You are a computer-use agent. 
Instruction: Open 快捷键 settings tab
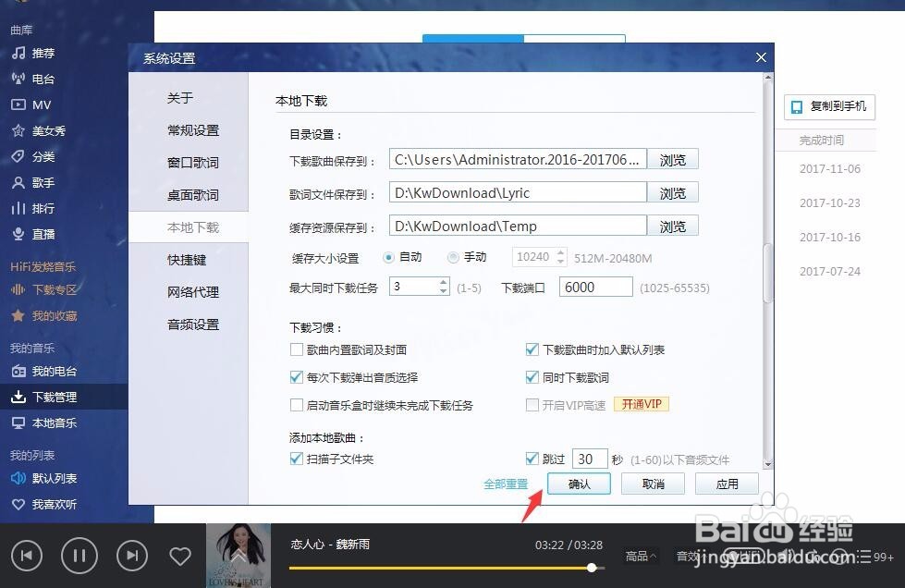point(187,260)
